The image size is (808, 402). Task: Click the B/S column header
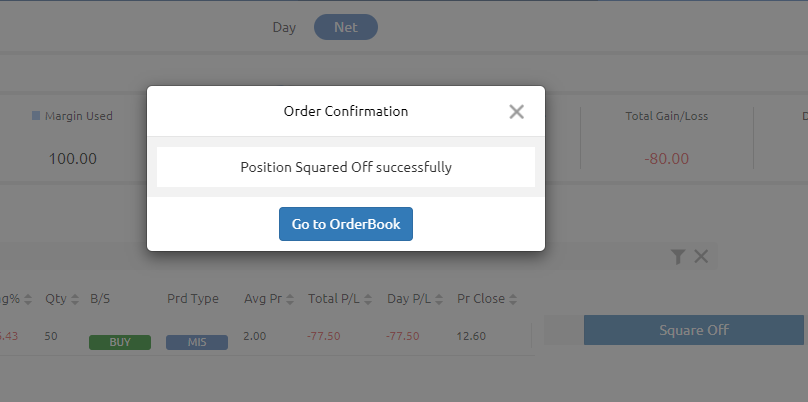(x=100, y=298)
